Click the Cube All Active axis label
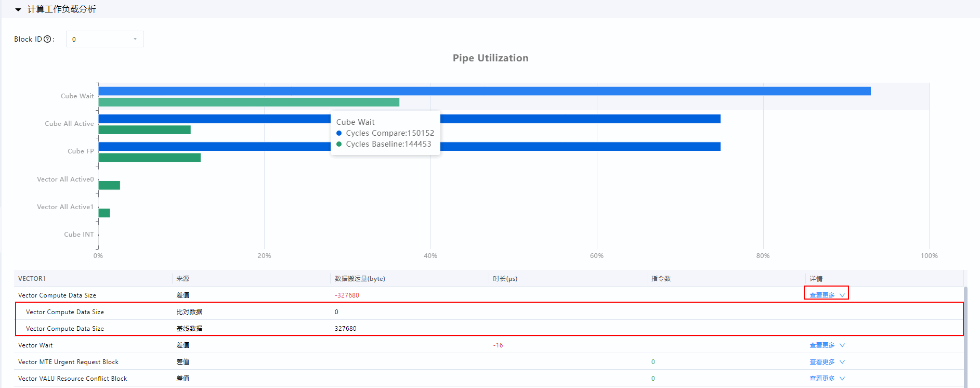The image size is (980, 388). tap(69, 124)
